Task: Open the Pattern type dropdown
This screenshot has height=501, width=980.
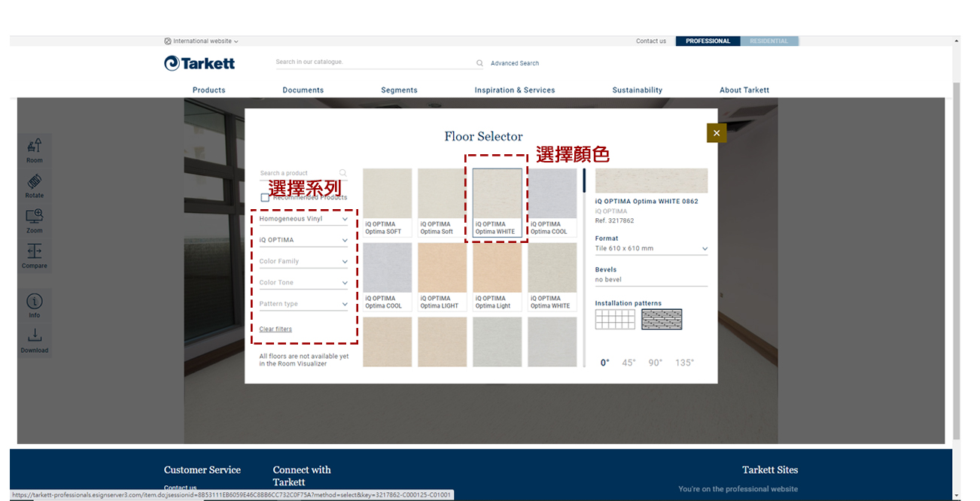Action: click(304, 304)
